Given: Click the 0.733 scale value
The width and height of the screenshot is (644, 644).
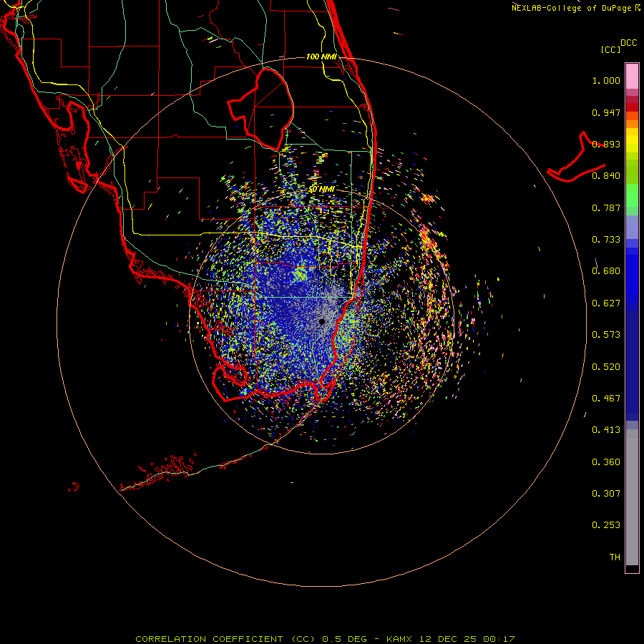Looking at the screenshot, I should click(x=606, y=240).
